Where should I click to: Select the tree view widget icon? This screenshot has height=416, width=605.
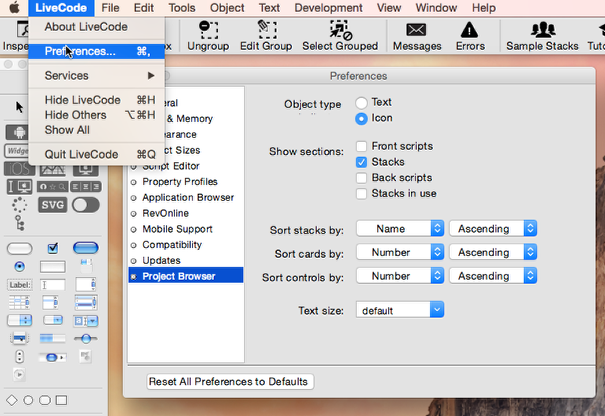pos(20,223)
